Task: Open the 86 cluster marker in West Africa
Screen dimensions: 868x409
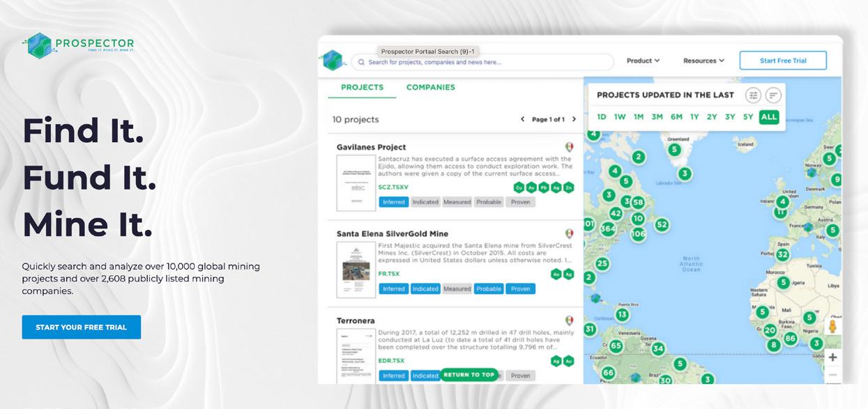Action: pyautogui.click(x=790, y=338)
